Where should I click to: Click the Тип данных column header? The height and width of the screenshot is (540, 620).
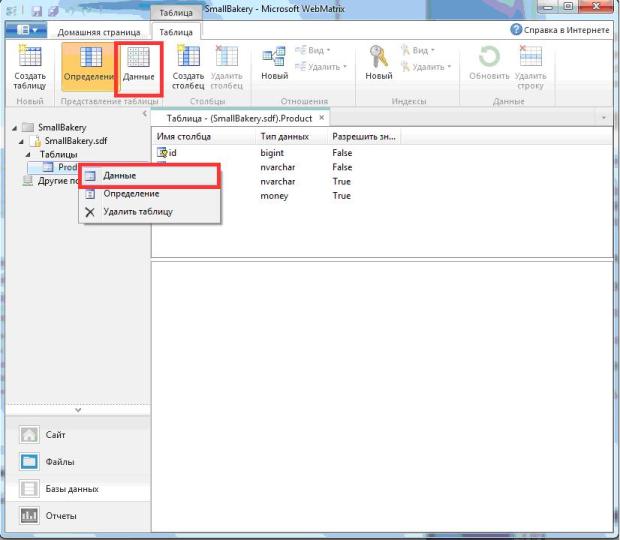[x=291, y=137]
